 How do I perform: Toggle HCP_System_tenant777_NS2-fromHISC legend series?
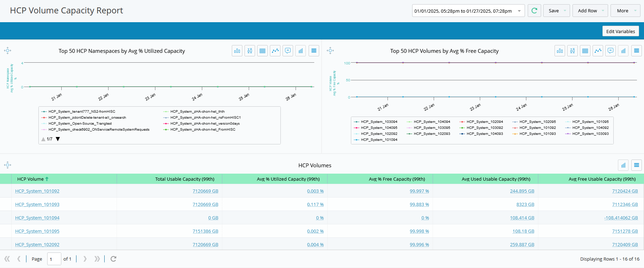coord(78,112)
